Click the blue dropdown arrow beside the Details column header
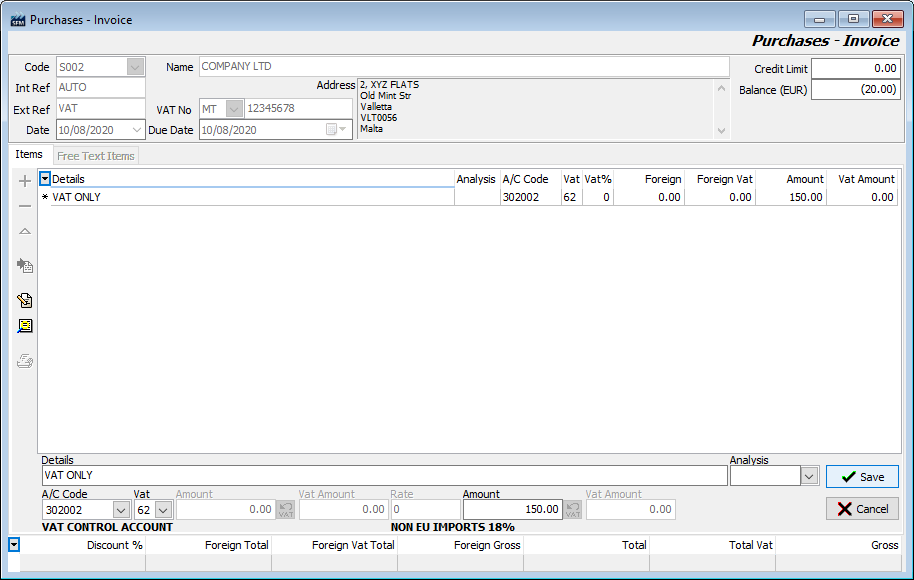 (45, 179)
